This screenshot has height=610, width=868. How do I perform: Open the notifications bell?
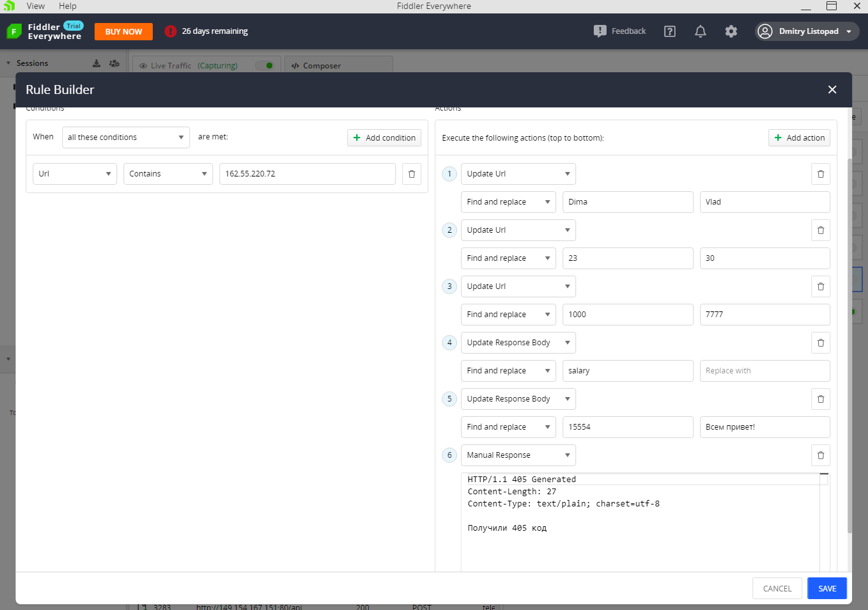point(700,30)
